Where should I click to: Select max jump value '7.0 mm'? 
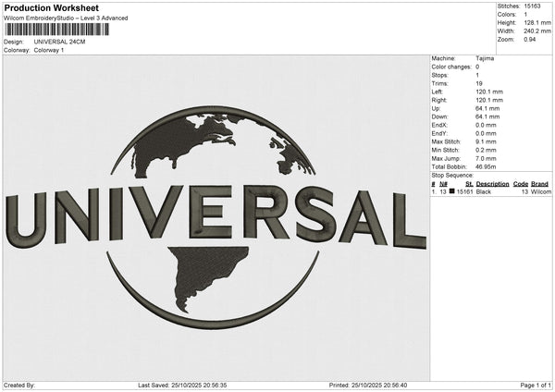(x=486, y=158)
